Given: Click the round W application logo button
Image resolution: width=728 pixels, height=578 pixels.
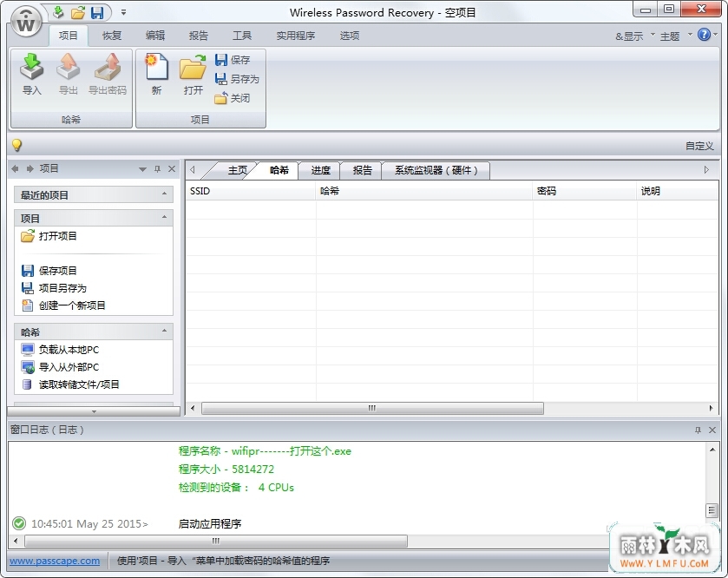Looking at the screenshot, I should (x=26, y=23).
